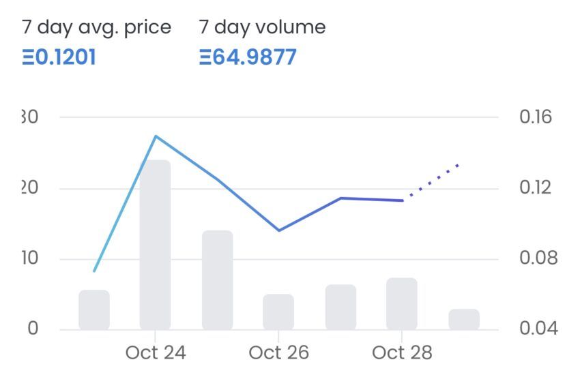Click the Oct 28 axis label
The height and width of the screenshot is (392, 580).
[x=402, y=352]
